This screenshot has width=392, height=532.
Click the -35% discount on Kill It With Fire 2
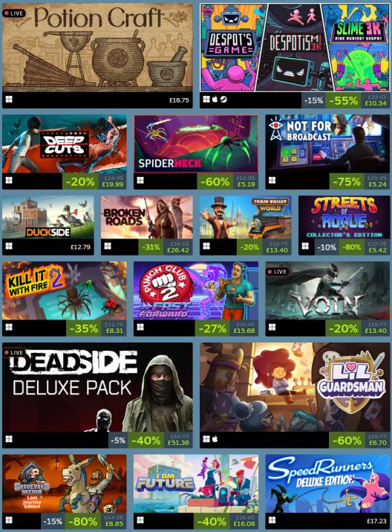[84, 328]
